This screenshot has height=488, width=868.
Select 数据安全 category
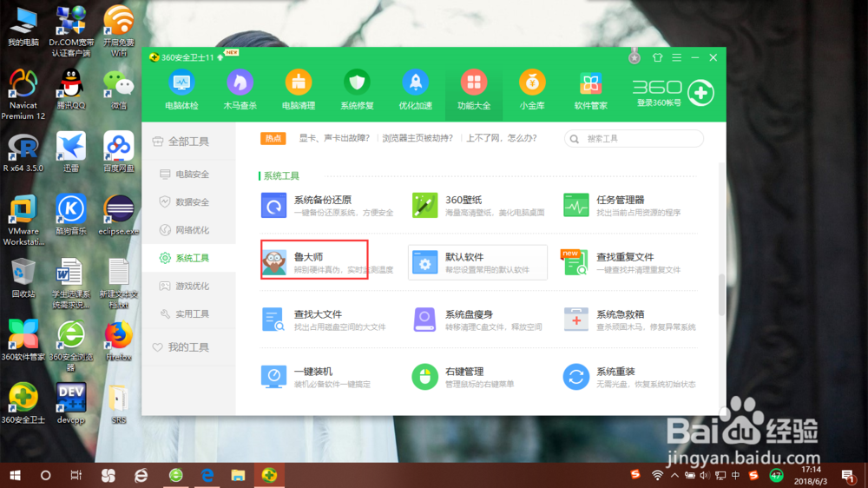(x=188, y=202)
